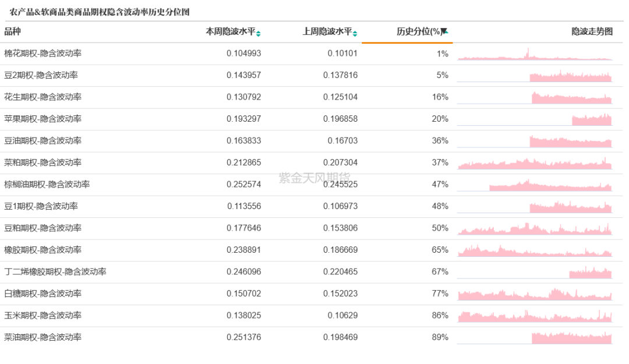629x364 pixels.
Task: Click the 棉花期权 implied volatility sparkline chart
Action: 536,56
